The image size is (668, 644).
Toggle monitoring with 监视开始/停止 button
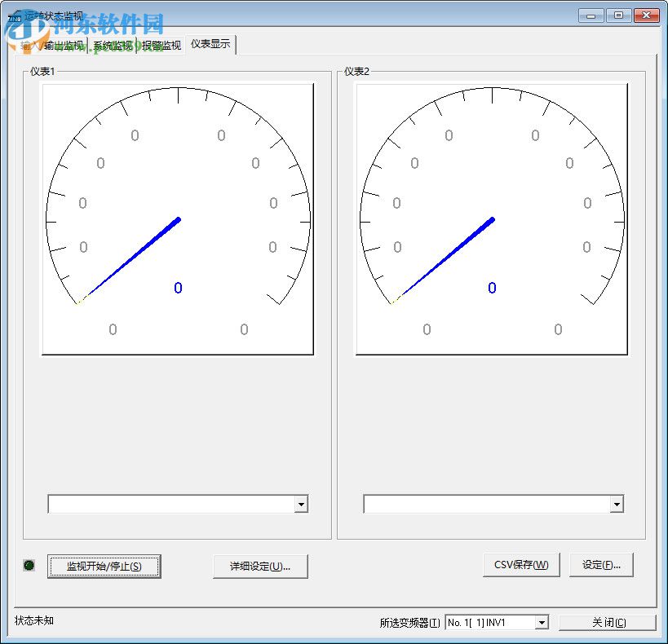(104, 565)
